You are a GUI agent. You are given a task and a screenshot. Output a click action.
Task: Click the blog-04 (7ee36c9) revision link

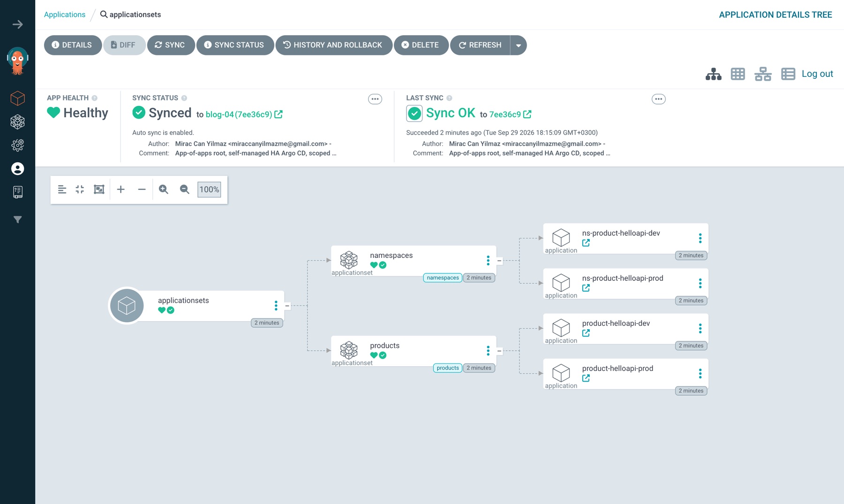[x=239, y=114]
